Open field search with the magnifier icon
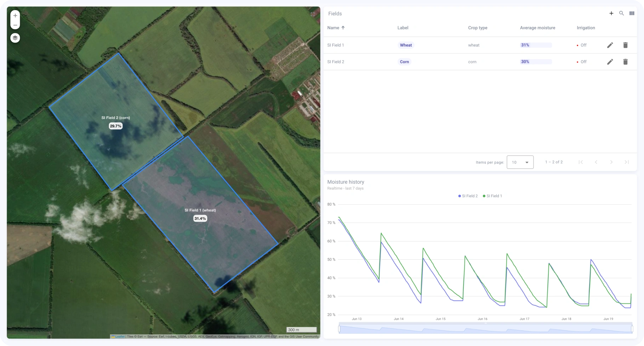 pyautogui.click(x=622, y=13)
